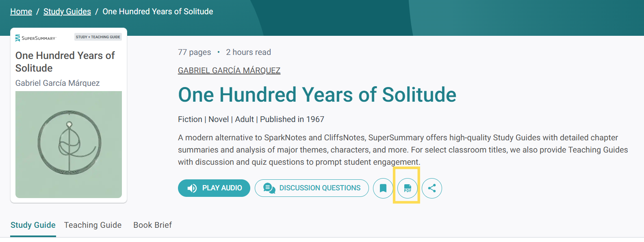Image resolution: width=644 pixels, height=242 pixels.
Task: Click the book cover illustration thumbnail
Action: (69, 144)
